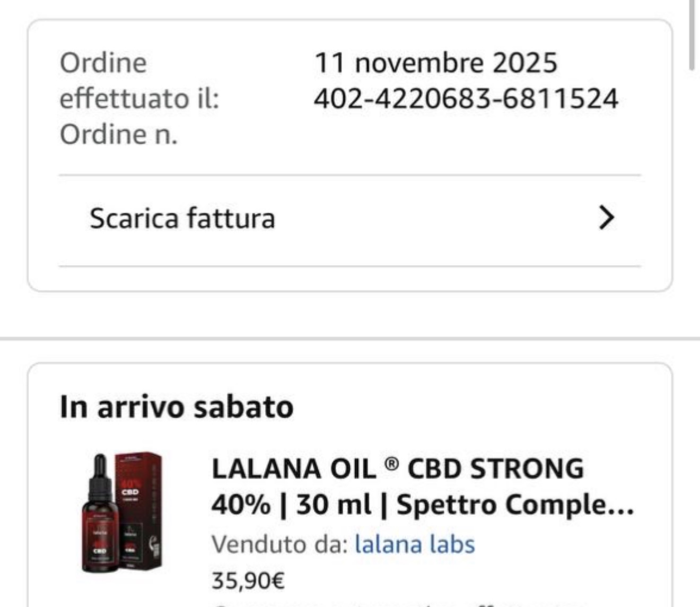The height and width of the screenshot is (607, 700).
Task: Tap the truncated Spettro Comple… title text
Action: 515,504
